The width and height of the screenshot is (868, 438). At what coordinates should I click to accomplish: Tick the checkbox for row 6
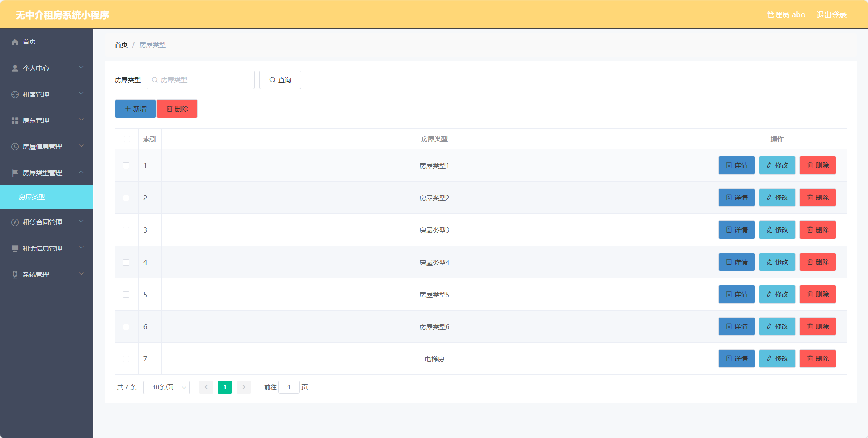pos(126,327)
